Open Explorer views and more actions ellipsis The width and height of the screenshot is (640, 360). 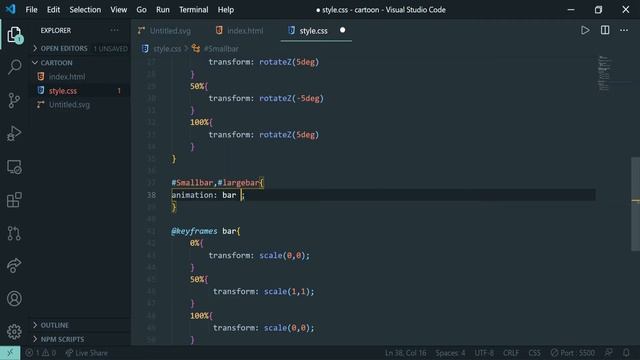pos(114,30)
